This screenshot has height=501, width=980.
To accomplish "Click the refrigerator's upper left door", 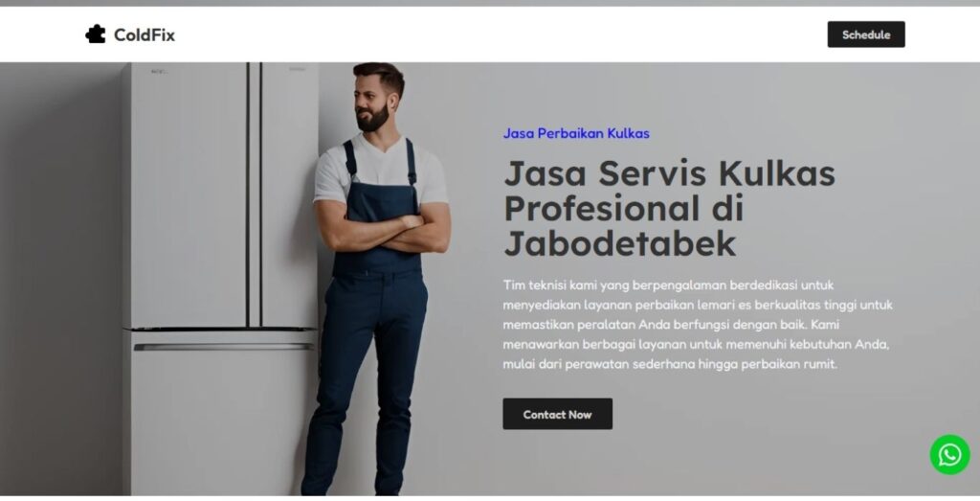I will tap(188, 194).
